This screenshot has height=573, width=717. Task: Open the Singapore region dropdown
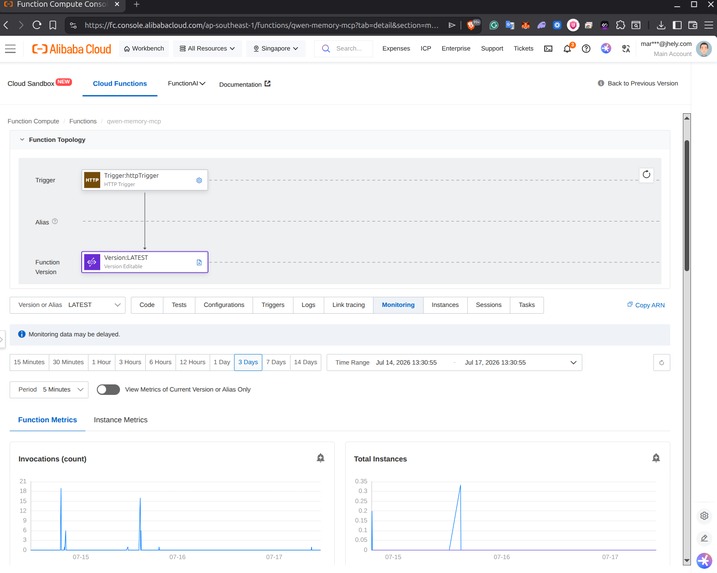pyautogui.click(x=276, y=48)
